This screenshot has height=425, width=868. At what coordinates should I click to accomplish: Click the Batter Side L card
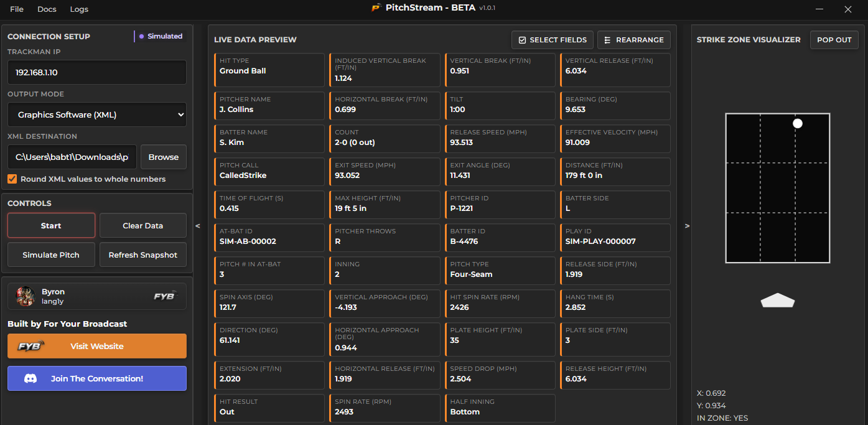(x=617, y=204)
